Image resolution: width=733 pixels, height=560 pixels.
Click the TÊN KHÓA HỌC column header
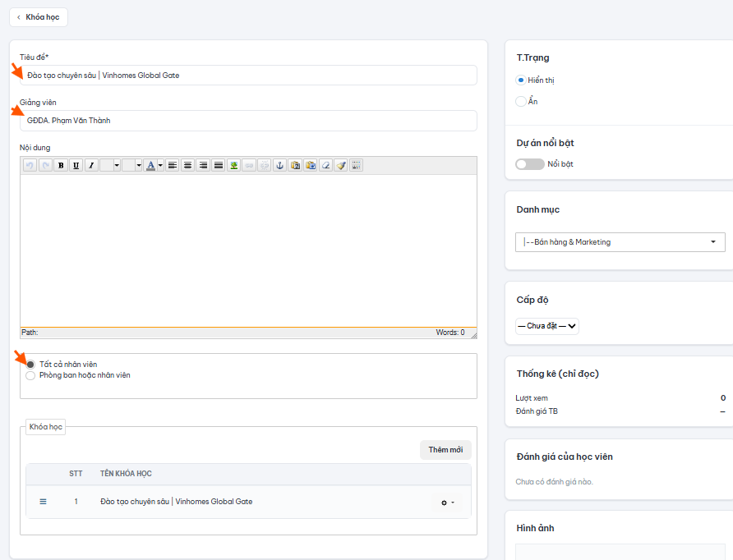coord(126,474)
